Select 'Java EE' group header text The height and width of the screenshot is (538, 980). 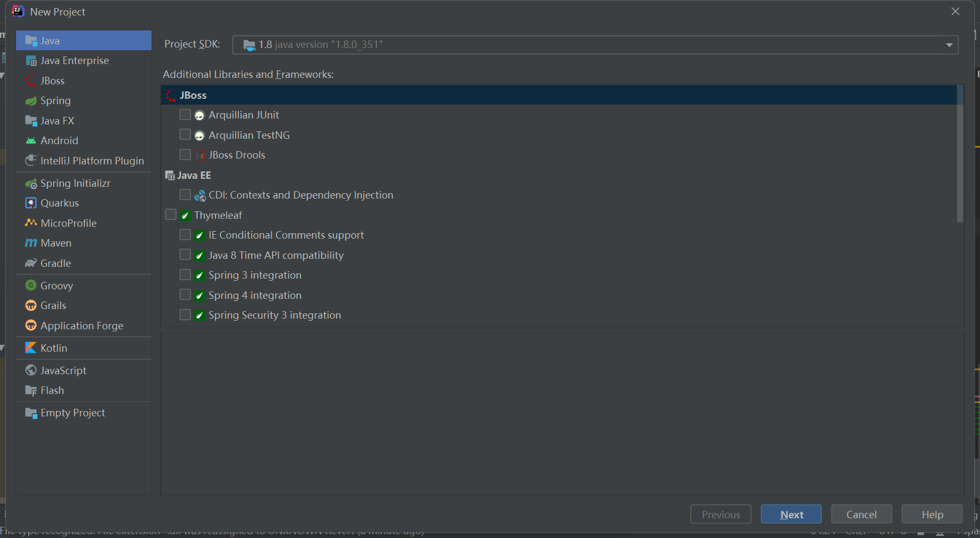194,175
